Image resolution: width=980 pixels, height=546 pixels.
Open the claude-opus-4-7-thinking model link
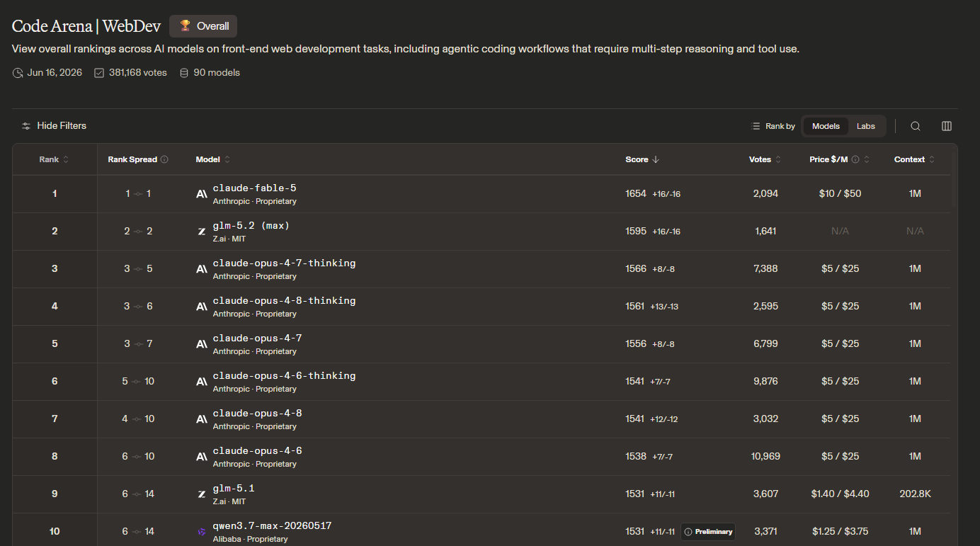pos(285,263)
